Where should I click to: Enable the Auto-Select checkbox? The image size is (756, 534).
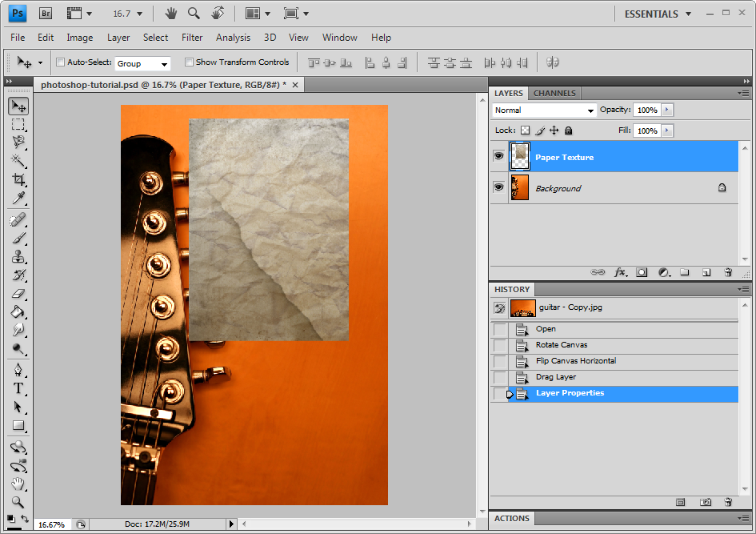pyautogui.click(x=60, y=62)
